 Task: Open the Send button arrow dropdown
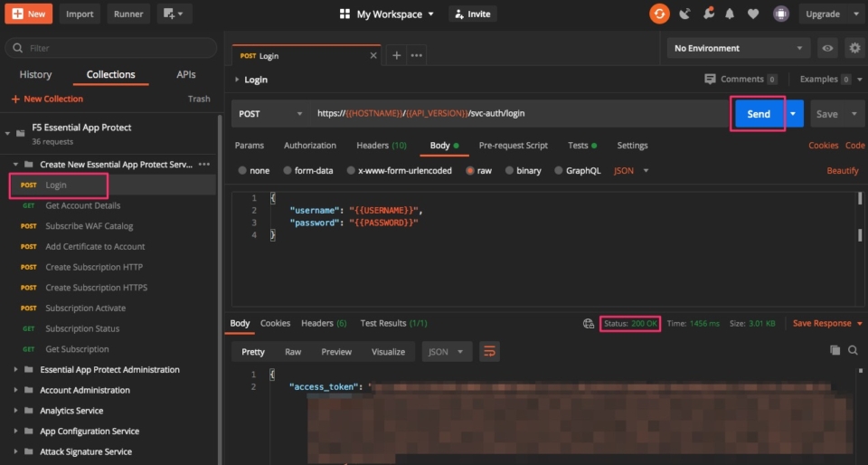(x=793, y=113)
